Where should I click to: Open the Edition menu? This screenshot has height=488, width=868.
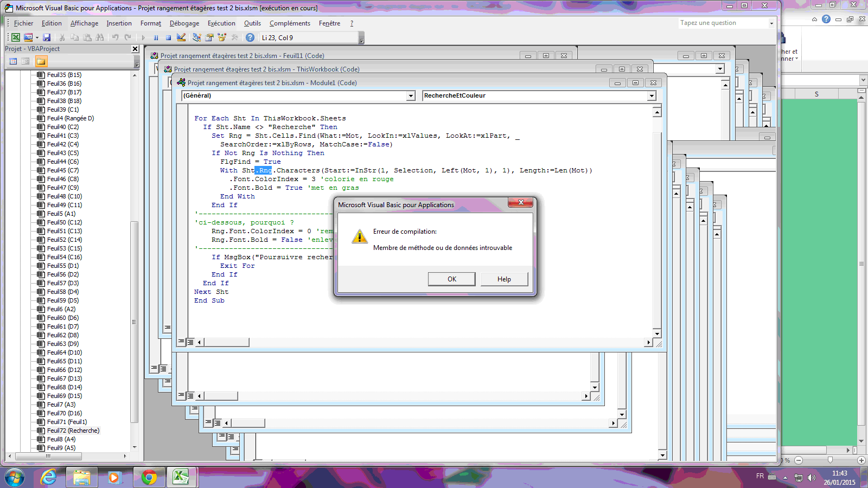[52, 23]
